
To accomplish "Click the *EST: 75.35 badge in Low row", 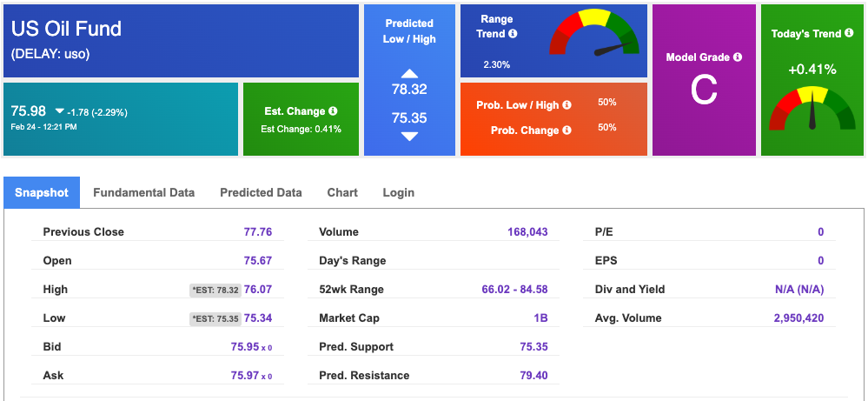I will tap(215, 318).
